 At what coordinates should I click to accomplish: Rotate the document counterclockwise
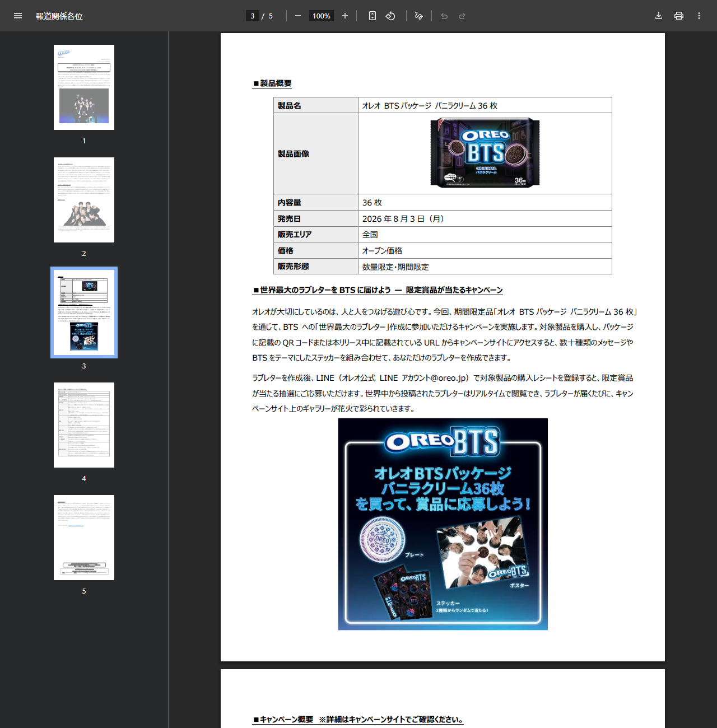coord(390,16)
